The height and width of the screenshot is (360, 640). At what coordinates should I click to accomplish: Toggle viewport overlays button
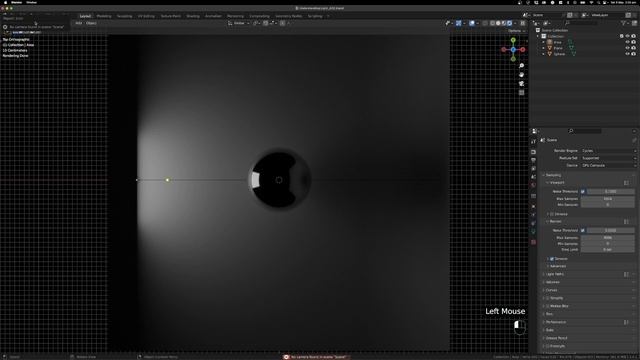click(x=472, y=23)
